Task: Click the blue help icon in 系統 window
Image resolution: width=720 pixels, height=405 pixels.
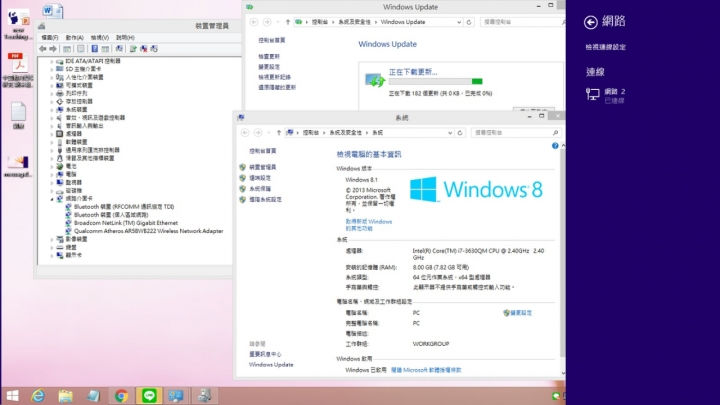Action: point(555,146)
